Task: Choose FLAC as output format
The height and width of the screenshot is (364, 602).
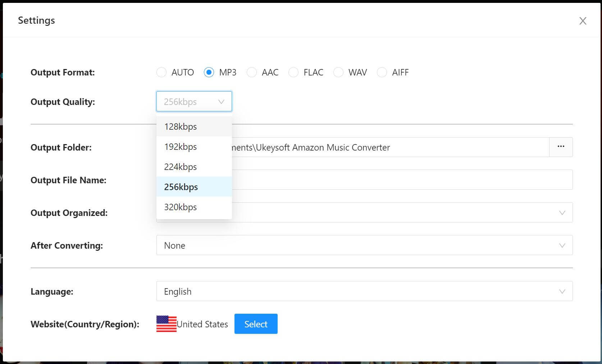Action: coord(293,73)
